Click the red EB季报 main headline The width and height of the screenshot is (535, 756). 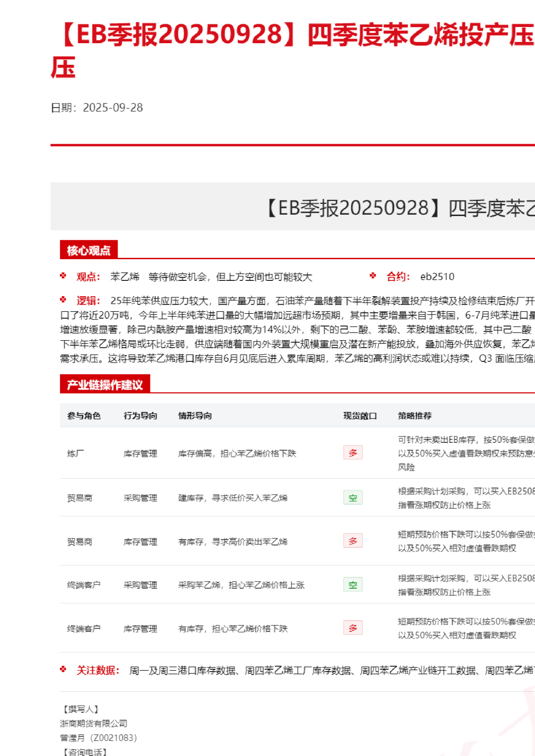293,36
